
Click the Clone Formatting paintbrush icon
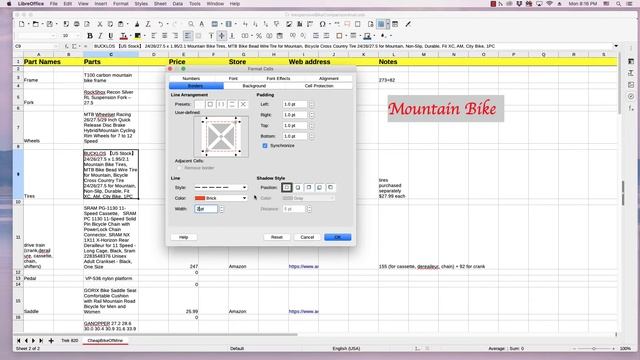[137, 24]
